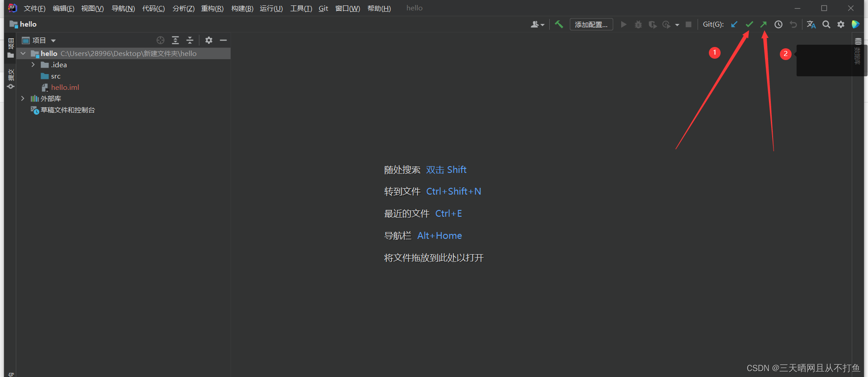Viewport: 868px width, 377px height.
Task: Click the Alt+Home shortcut text
Action: [439, 236]
